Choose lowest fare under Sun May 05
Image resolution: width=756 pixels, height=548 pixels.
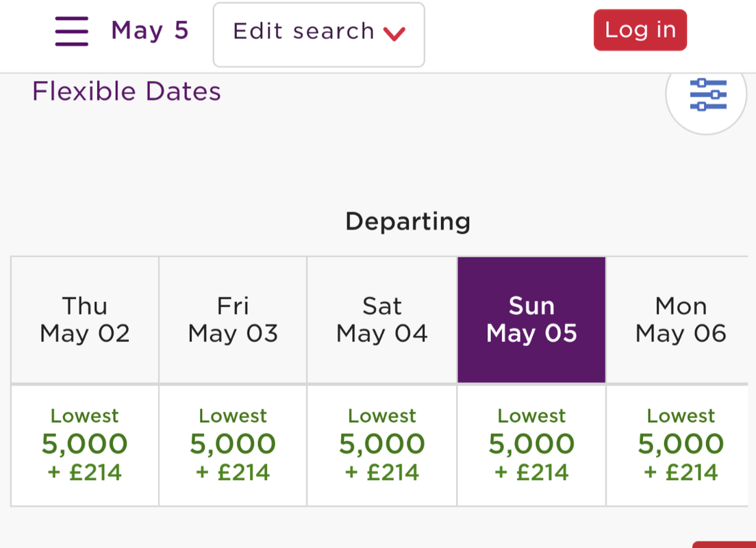[531, 445]
